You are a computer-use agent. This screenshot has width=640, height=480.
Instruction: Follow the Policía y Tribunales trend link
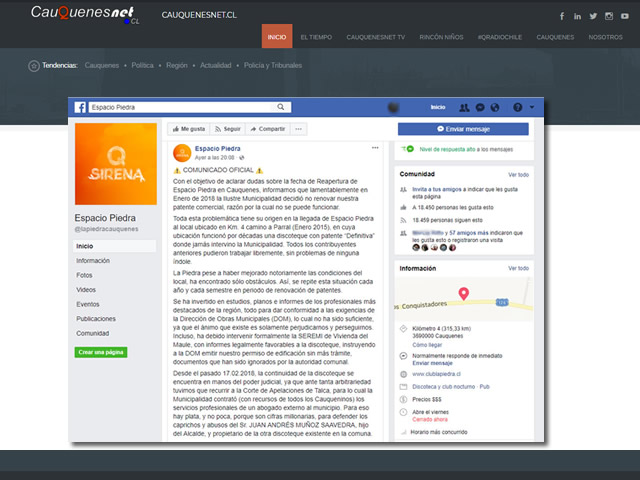click(273, 65)
